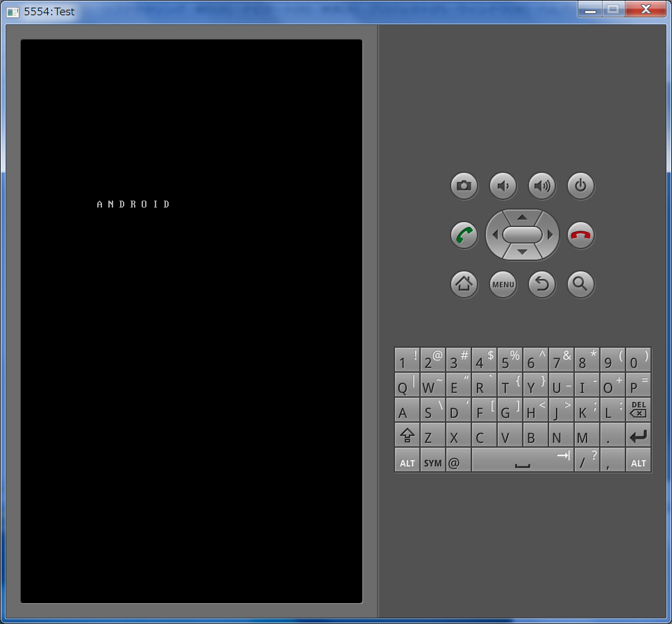Tap the G key
The image size is (672, 624).
click(510, 410)
